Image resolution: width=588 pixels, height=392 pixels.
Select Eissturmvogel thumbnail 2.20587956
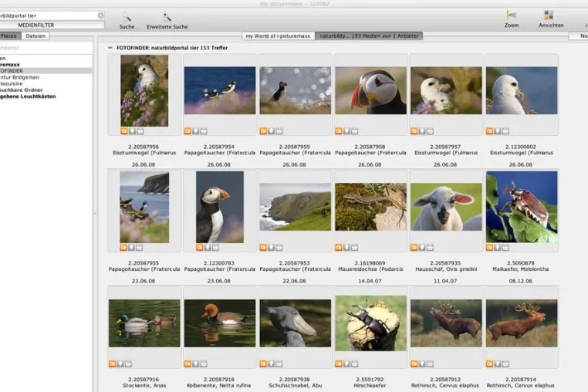point(144,90)
